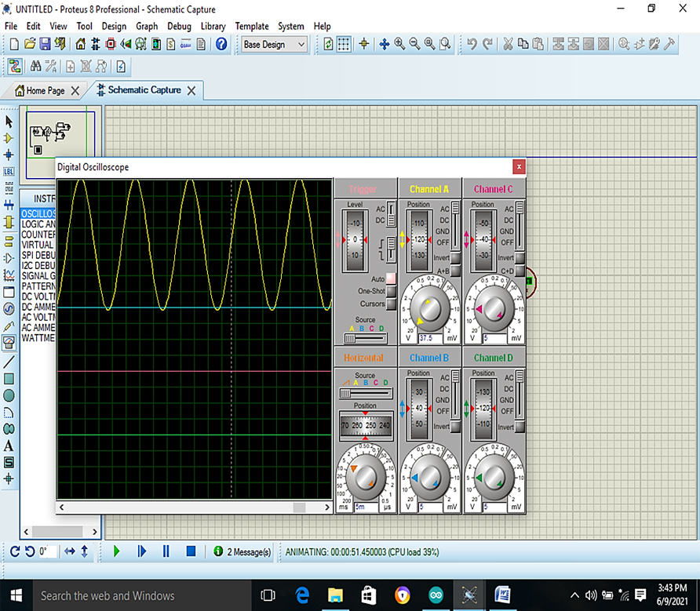
Task: Toggle Channel A Invert button
Action: (x=455, y=258)
